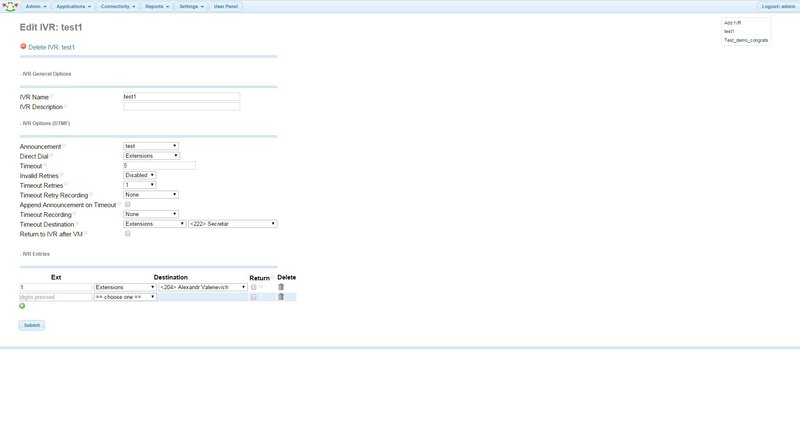Open the Applications menu

pyautogui.click(x=71, y=6)
